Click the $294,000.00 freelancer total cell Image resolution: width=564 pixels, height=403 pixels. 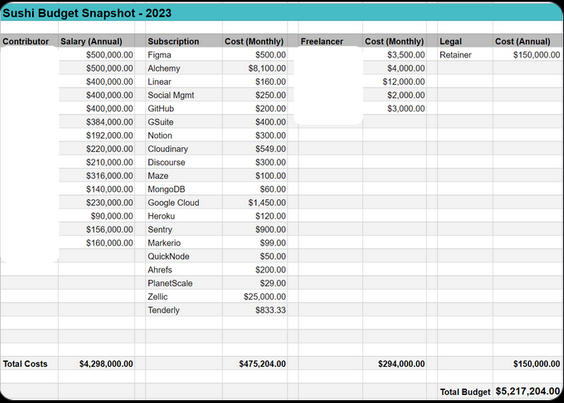tap(395, 364)
